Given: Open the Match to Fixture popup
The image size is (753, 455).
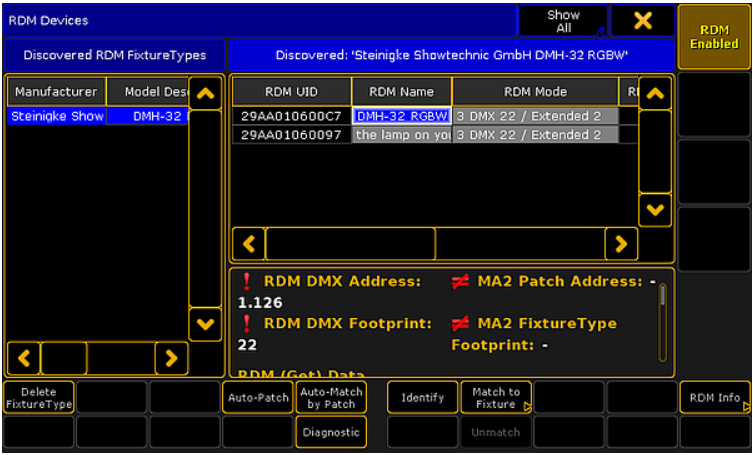Looking at the screenshot, I should click(x=495, y=397).
